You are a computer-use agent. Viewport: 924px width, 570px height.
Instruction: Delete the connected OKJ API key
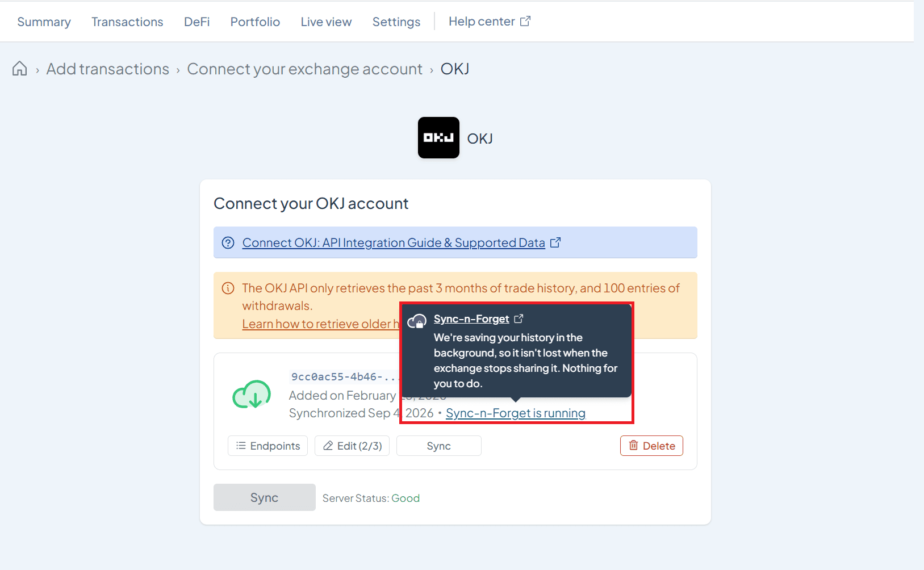pyautogui.click(x=651, y=446)
